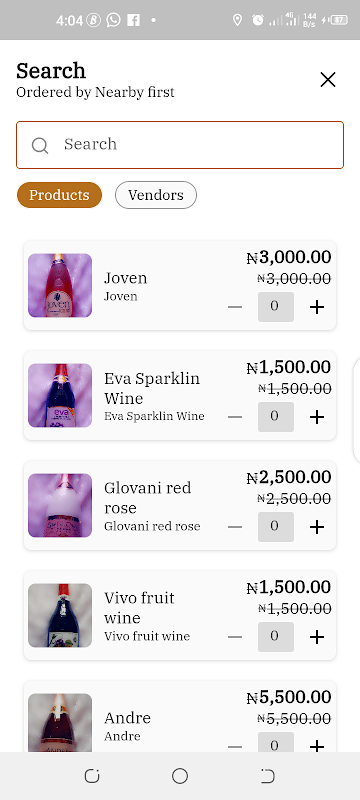The image size is (360, 800).
Task: Select the Joven quantity value box
Action: pos(275,307)
